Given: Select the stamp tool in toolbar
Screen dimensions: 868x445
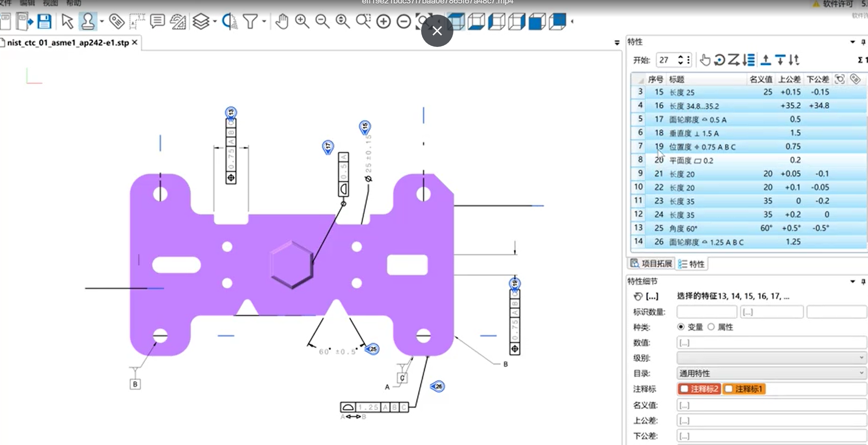Looking at the screenshot, I should (x=88, y=22).
